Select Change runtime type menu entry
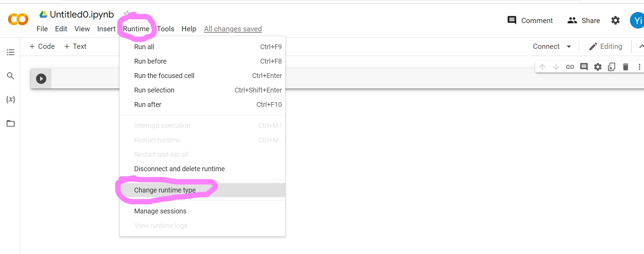This screenshot has width=644, height=254. click(x=165, y=190)
